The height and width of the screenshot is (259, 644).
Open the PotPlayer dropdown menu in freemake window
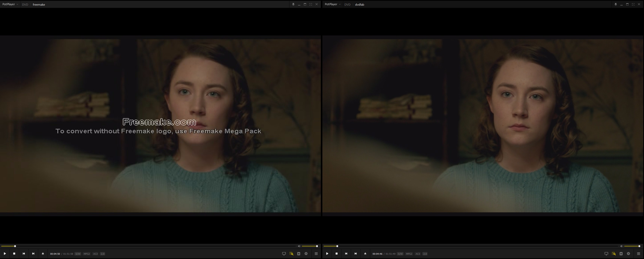coord(10,4)
